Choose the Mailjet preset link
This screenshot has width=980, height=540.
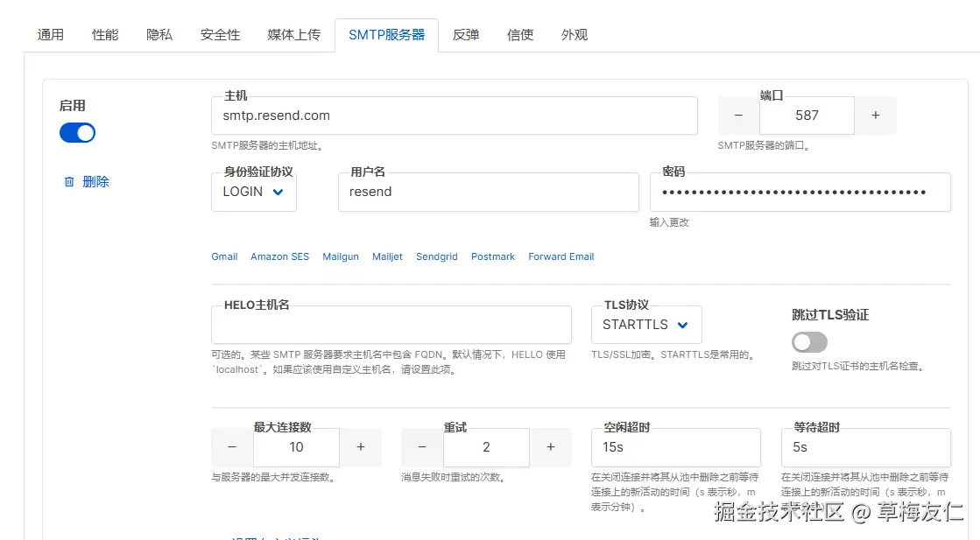(387, 256)
